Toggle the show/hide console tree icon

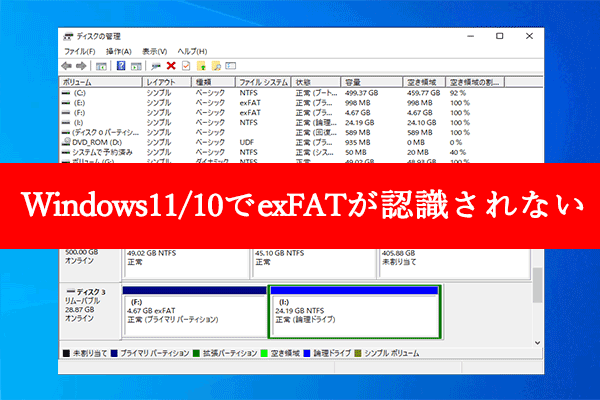pyautogui.click(x=101, y=66)
